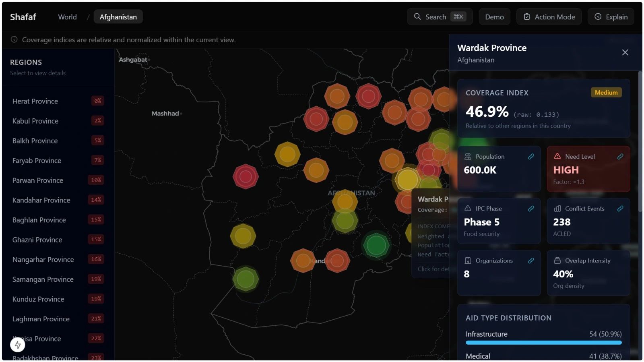Click the Kandahar Province 14% badge

(96, 200)
